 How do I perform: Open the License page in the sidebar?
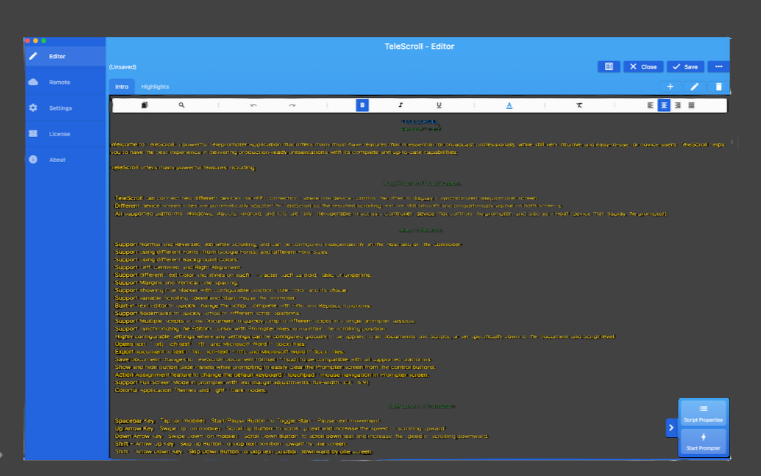pos(65,133)
